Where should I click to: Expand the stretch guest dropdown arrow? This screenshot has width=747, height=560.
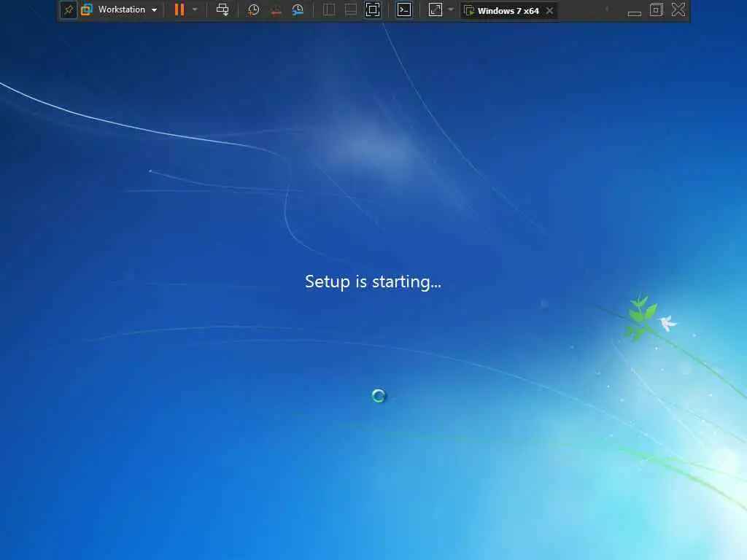[x=451, y=9]
